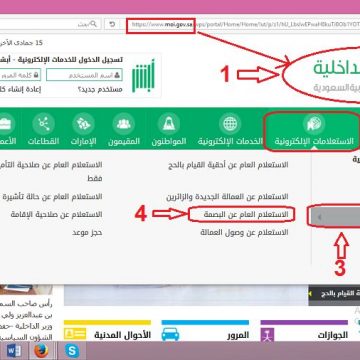Click the browser reload button
Image resolution: width=360 pixels, height=360 pixels.
tap(112, 24)
